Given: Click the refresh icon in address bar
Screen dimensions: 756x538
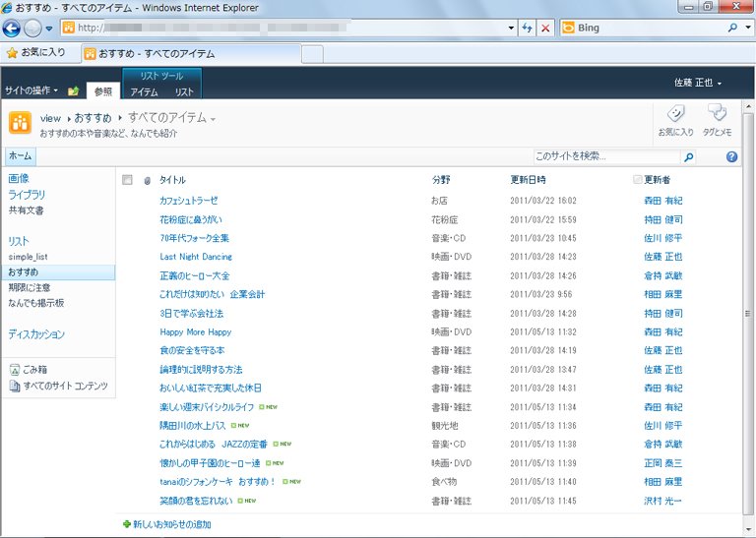Looking at the screenshot, I should pos(527,28).
